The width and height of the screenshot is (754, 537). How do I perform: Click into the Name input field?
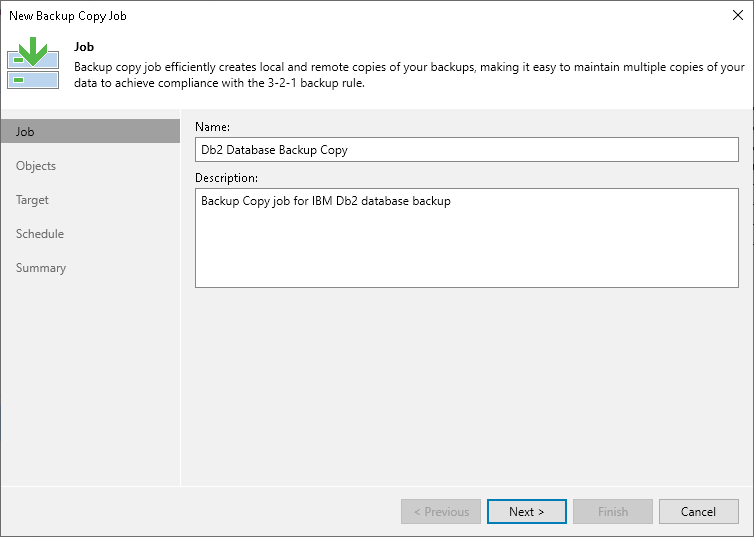point(466,150)
